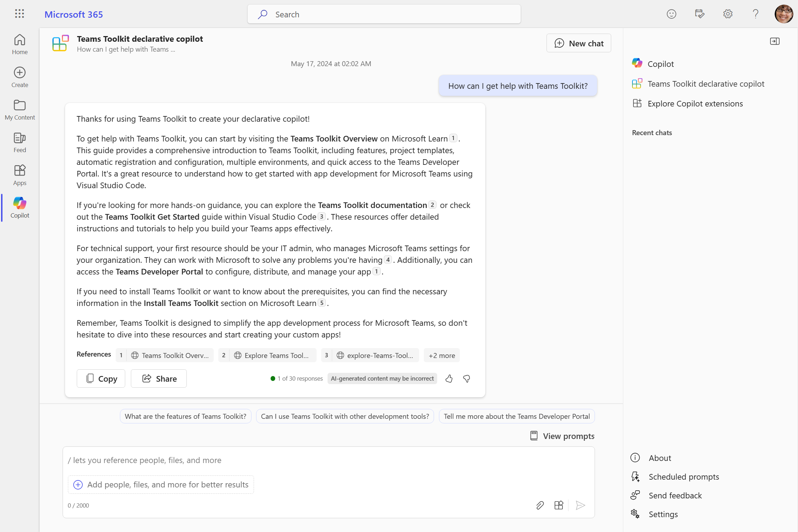Expand the +2 more references
Viewport: 798px width, 532px height.
coord(443,355)
